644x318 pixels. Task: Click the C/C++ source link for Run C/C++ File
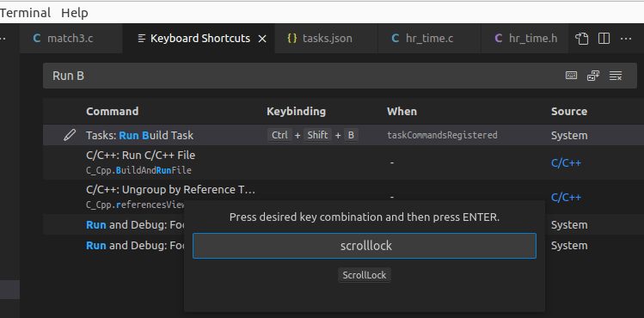point(566,163)
